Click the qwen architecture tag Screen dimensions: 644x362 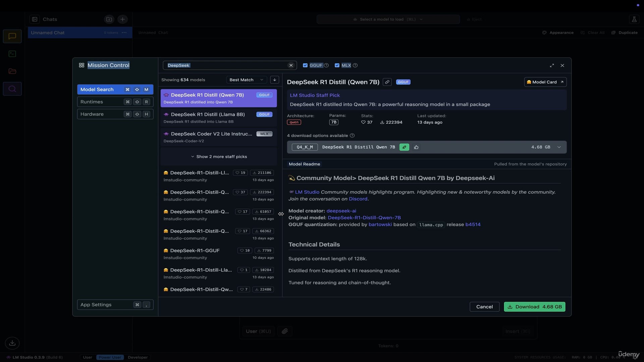294,122
